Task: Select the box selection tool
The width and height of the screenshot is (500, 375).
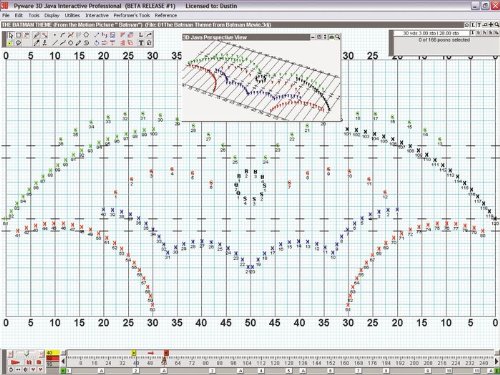Action: tap(18, 35)
